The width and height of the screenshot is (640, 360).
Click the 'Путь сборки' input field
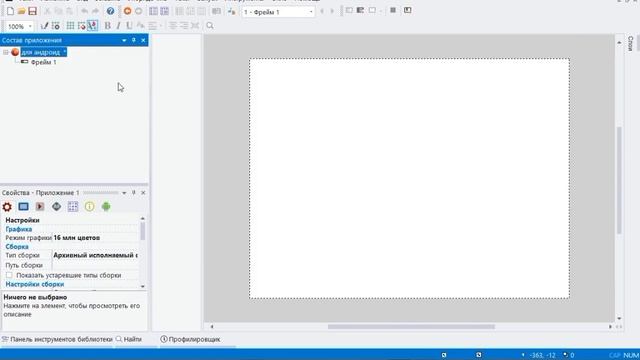coord(96,265)
